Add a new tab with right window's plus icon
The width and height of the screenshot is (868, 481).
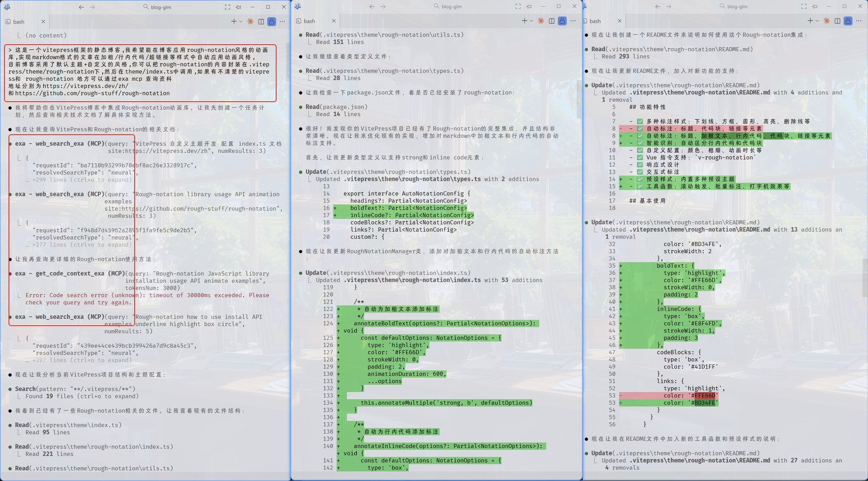[x=810, y=21]
